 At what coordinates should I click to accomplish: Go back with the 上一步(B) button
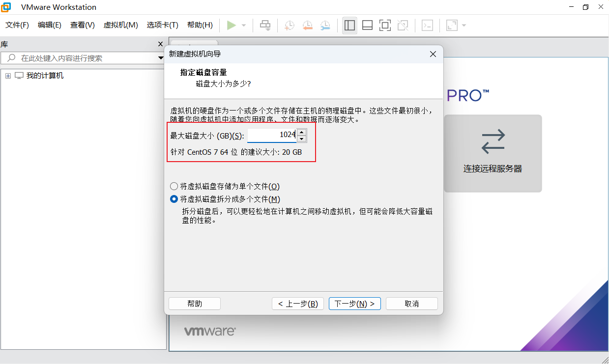coord(298,304)
